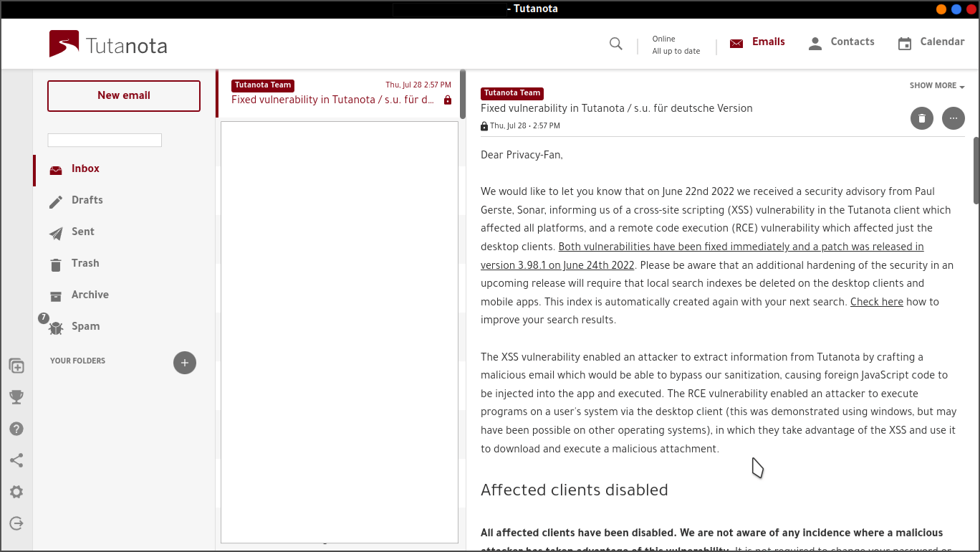Open the help question mark icon
The height and width of the screenshot is (552, 980).
[16, 429]
